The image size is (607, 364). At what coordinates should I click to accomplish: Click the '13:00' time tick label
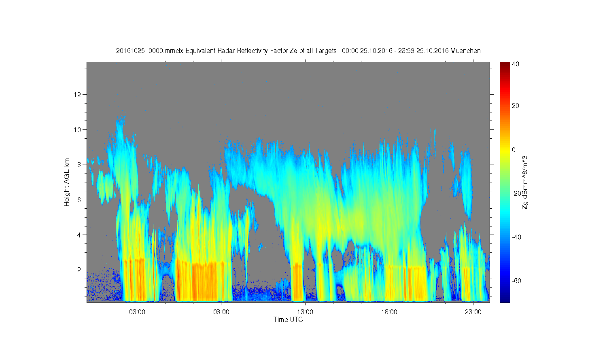[305, 312]
